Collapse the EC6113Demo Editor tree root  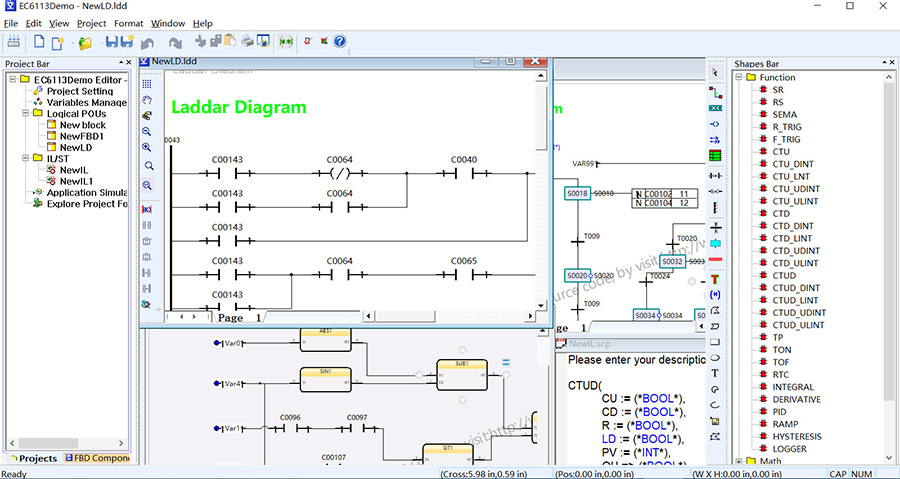coord(13,79)
